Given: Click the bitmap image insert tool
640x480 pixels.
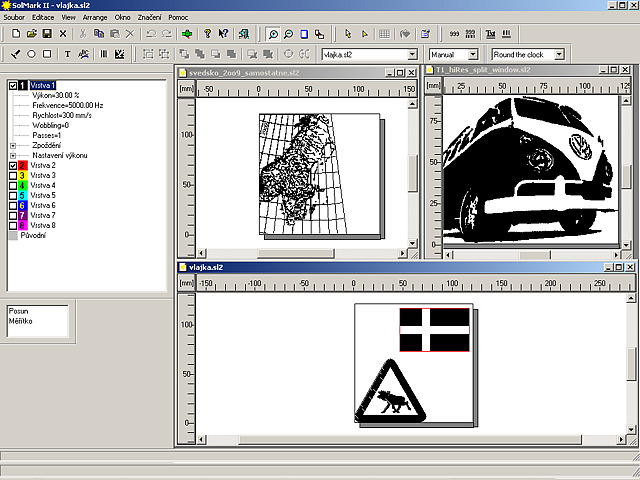Looking at the screenshot, I should 120,54.
